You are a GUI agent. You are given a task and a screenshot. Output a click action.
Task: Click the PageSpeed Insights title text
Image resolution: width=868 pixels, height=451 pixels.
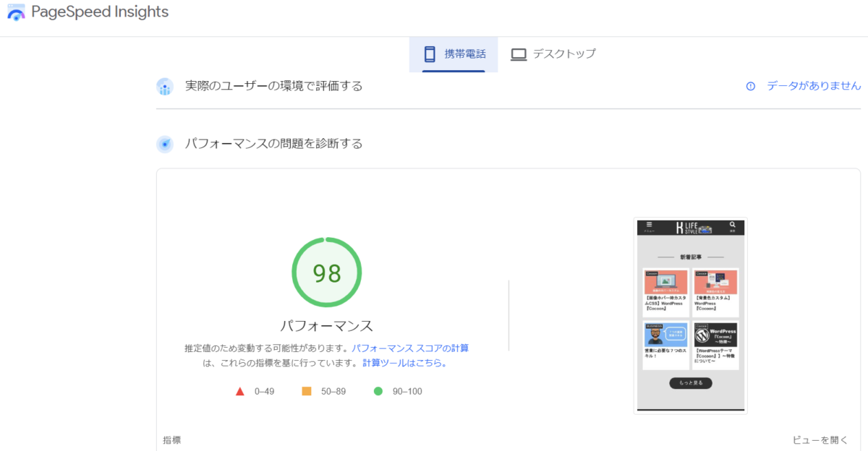(x=98, y=12)
